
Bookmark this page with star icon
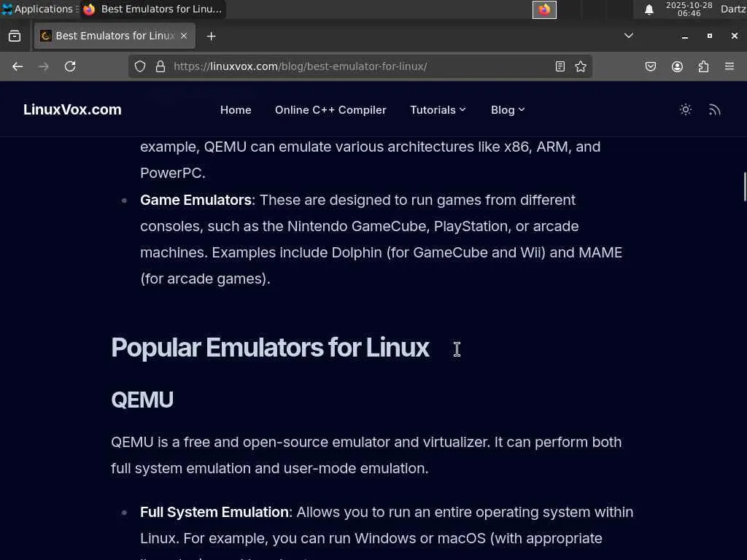[x=581, y=66]
